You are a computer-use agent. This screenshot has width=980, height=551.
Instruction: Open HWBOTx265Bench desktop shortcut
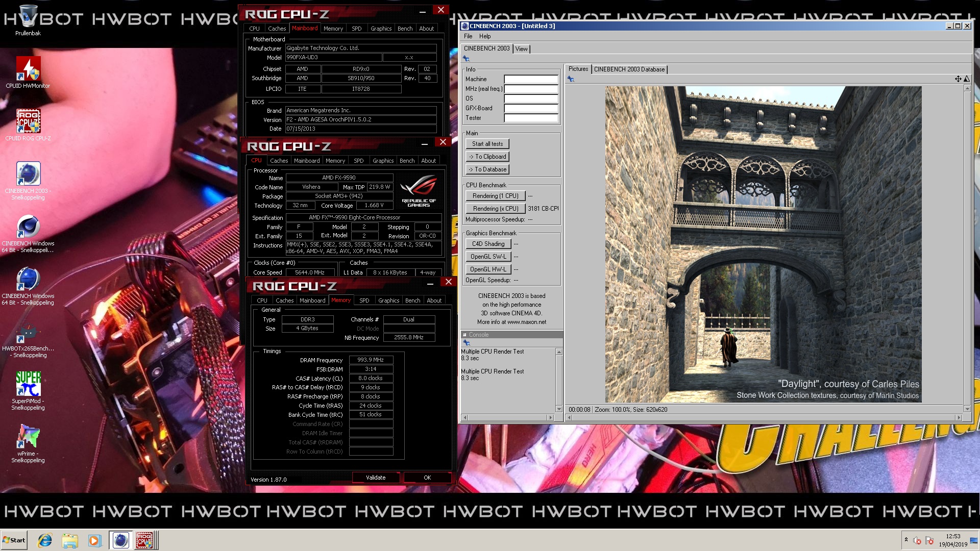coord(28,339)
